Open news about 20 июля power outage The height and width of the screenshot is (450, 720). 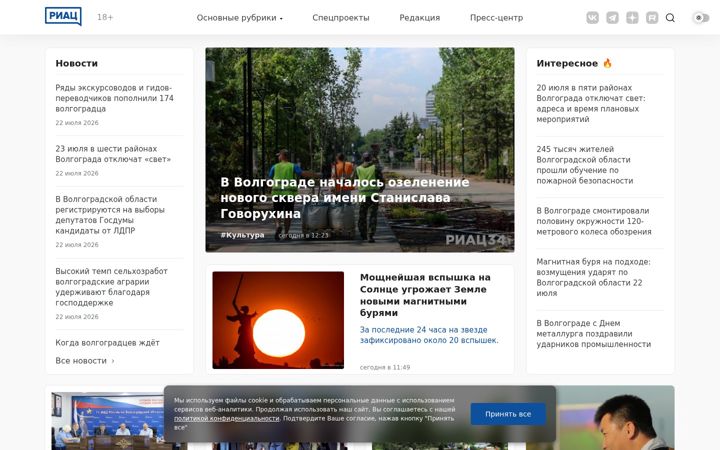pyautogui.click(x=591, y=103)
